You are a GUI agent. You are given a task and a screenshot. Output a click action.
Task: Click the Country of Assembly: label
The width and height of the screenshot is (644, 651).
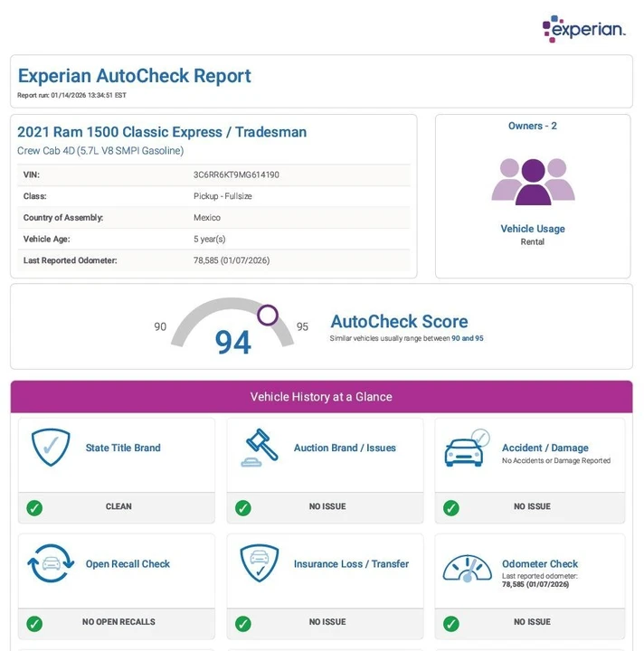click(x=63, y=218)
